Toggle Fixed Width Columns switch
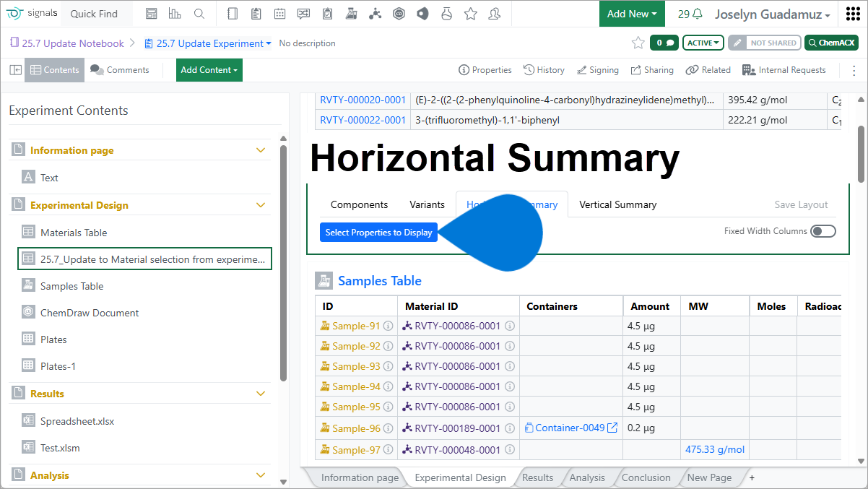The height and width of the screenshot is (489, 868). click(x=823, y=231)
